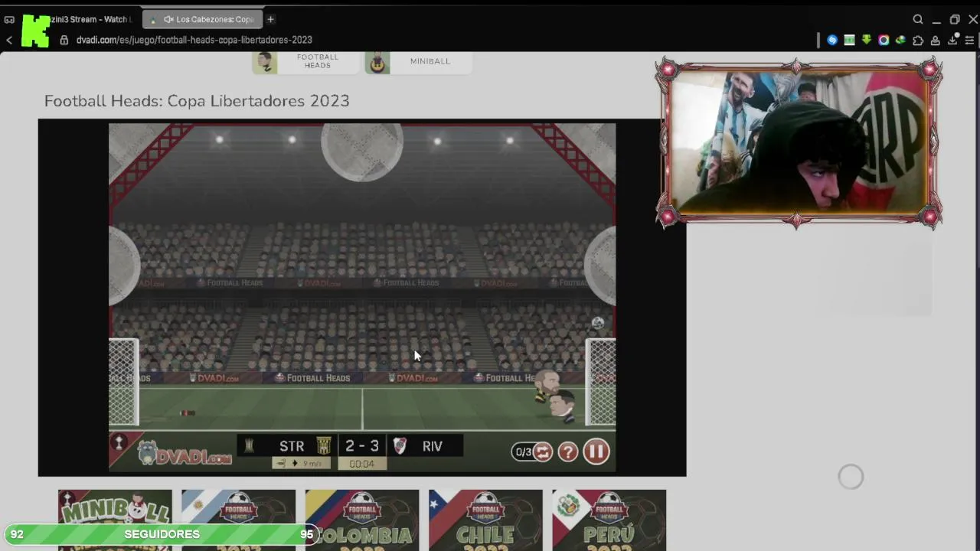Click the 0/3 swap players button
The height and width of the screenshot is (551, 980).
tap(533, 452)
